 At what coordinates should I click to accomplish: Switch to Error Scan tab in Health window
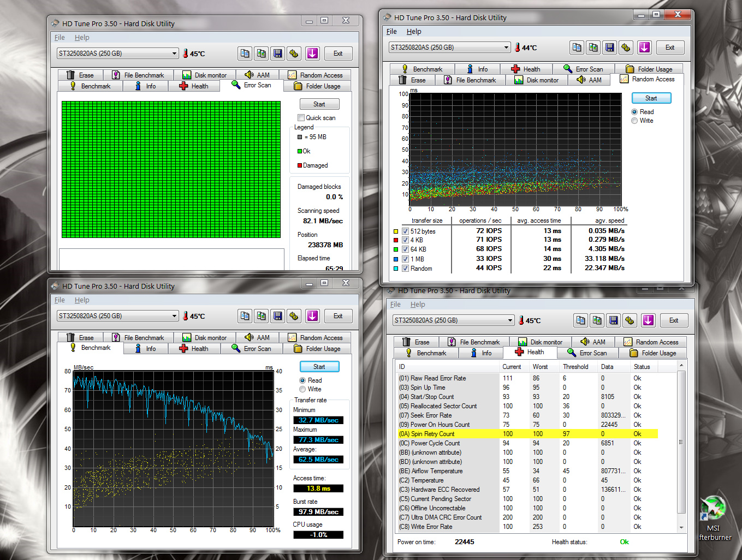(587, 353)
